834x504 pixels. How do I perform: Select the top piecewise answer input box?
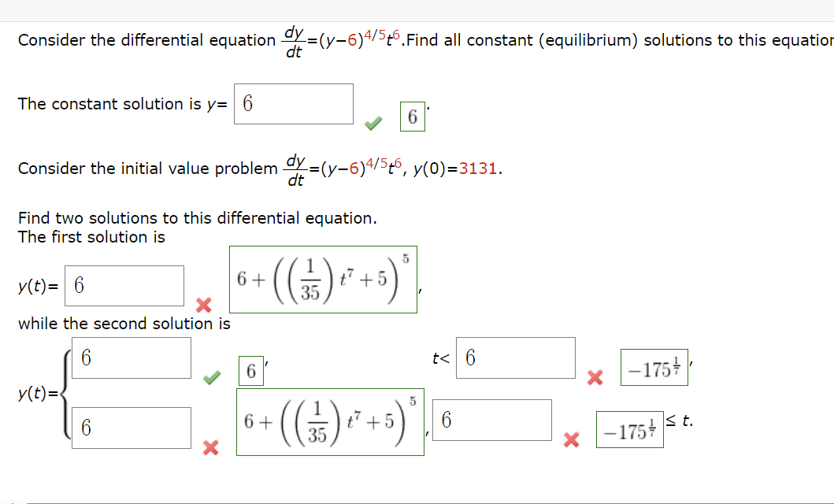coord(131,358)
